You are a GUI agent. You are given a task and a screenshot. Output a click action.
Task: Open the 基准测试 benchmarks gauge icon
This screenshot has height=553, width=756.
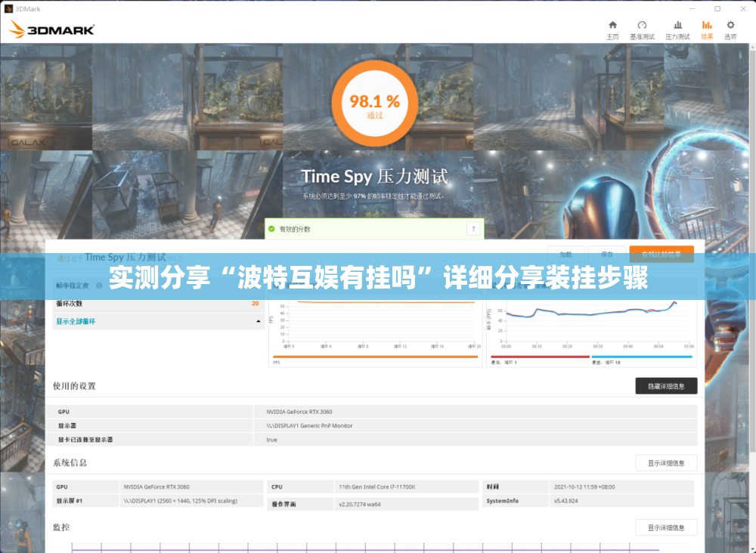[x=642, y=25]
